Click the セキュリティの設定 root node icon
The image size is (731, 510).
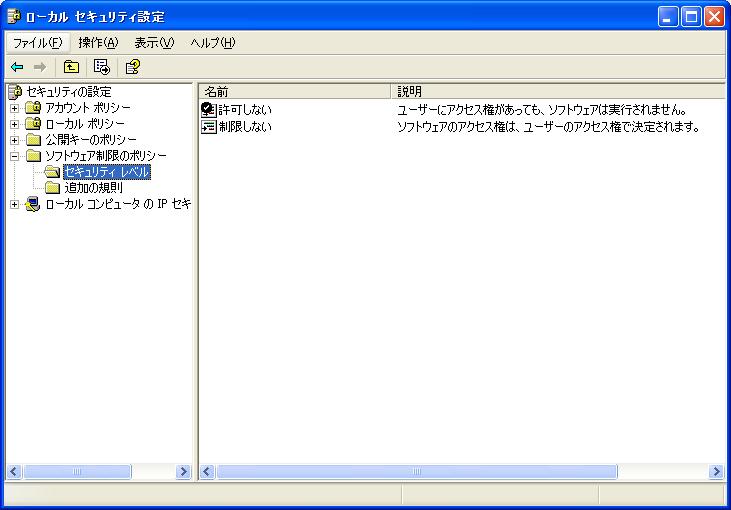click(x=15, y=92)
